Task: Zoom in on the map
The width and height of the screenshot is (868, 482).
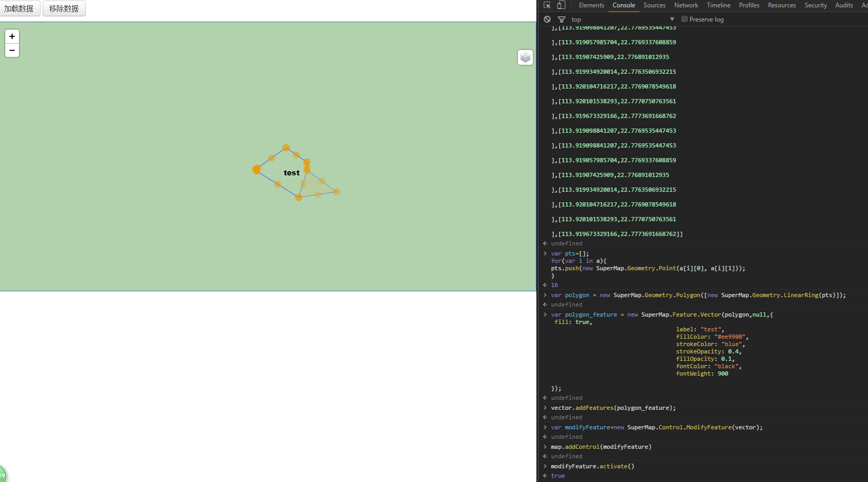Action: tap(12, 36)
